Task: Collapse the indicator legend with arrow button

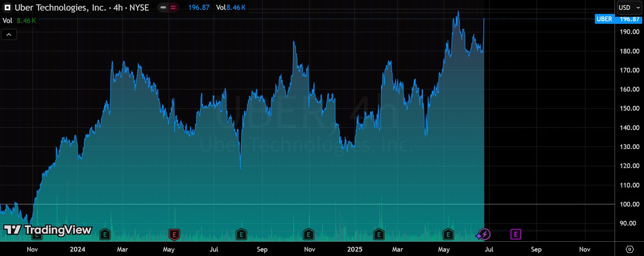Action: point(9,34)
